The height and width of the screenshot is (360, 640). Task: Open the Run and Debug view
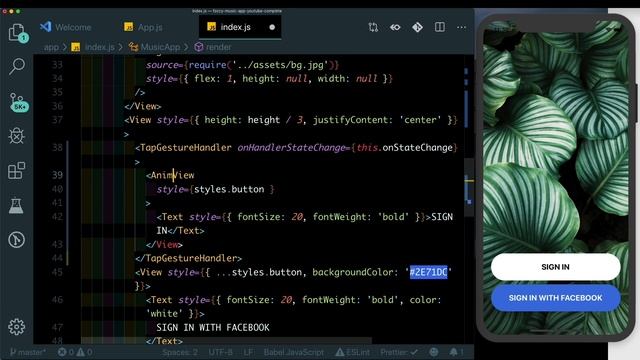coord(17,136)
